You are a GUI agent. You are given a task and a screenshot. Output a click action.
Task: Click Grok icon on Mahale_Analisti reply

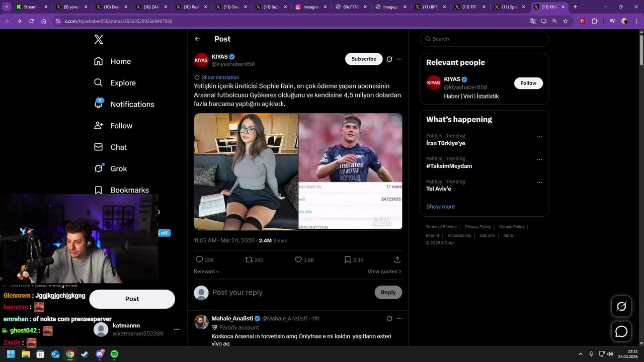pyautogui.click(x=389, y=319)
